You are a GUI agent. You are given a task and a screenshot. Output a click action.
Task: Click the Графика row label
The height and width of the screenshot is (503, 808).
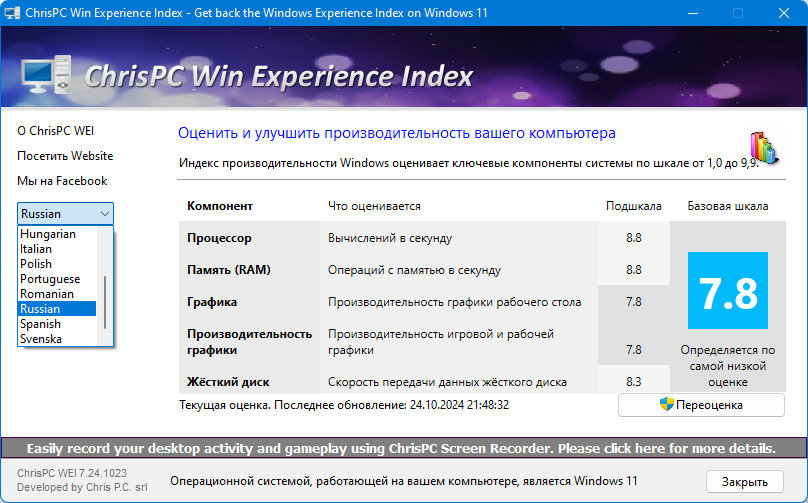[x=212, y=302]
